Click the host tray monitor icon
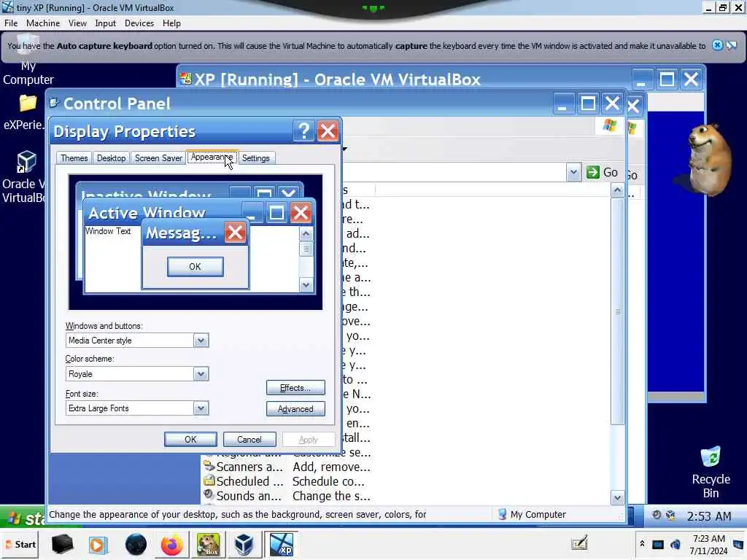The width and height of the screenshot is (747, 560). [x=658, y=544]
